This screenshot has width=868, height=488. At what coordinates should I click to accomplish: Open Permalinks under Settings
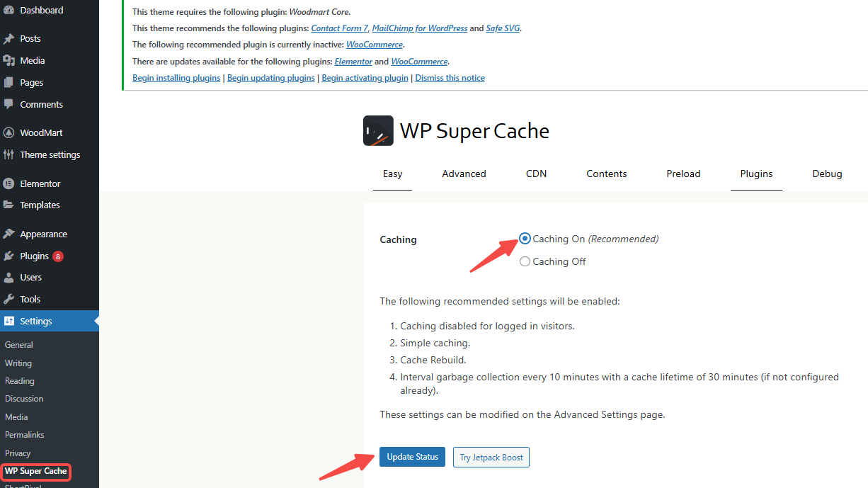24,434
